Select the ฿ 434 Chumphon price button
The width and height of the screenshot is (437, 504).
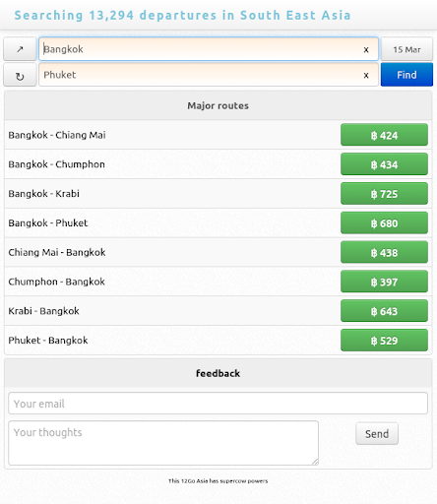[384, 164]
